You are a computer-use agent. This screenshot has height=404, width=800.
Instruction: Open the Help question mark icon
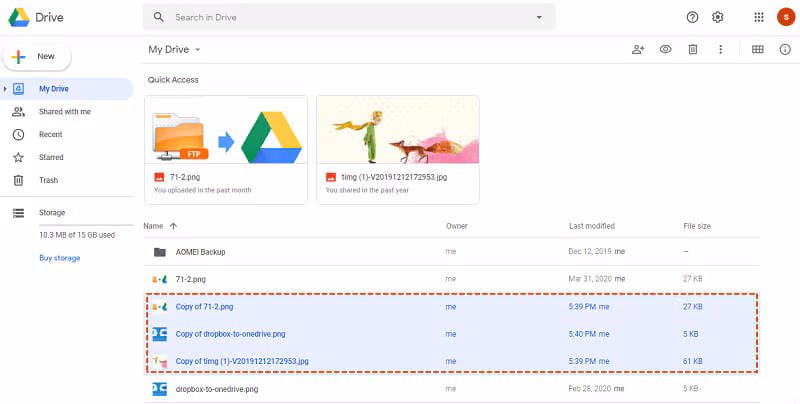point(692,17)
